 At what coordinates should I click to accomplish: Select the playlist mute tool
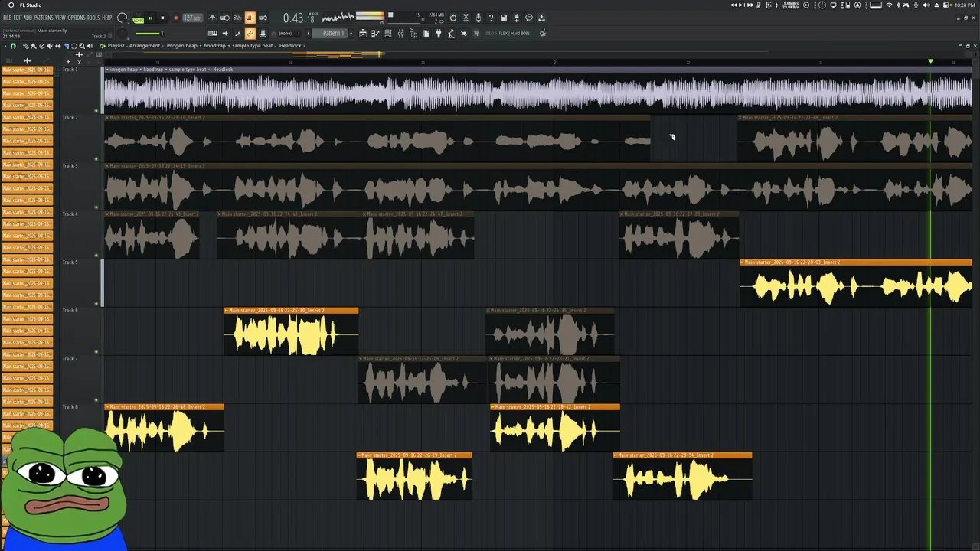point(50,46)
